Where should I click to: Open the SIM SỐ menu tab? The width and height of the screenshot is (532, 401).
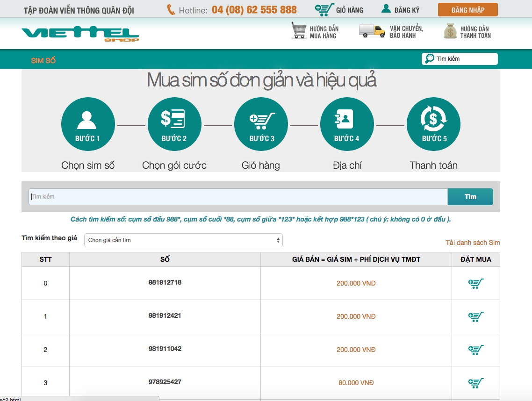tap(43, 60)
